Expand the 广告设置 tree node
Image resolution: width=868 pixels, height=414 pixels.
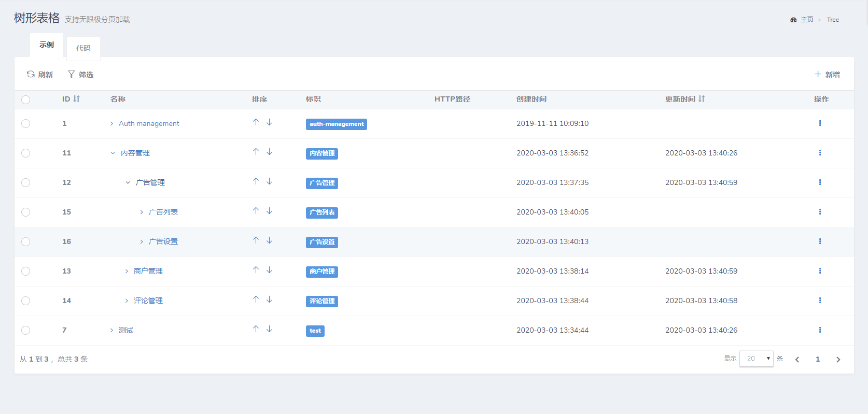(x=142, y=241)
